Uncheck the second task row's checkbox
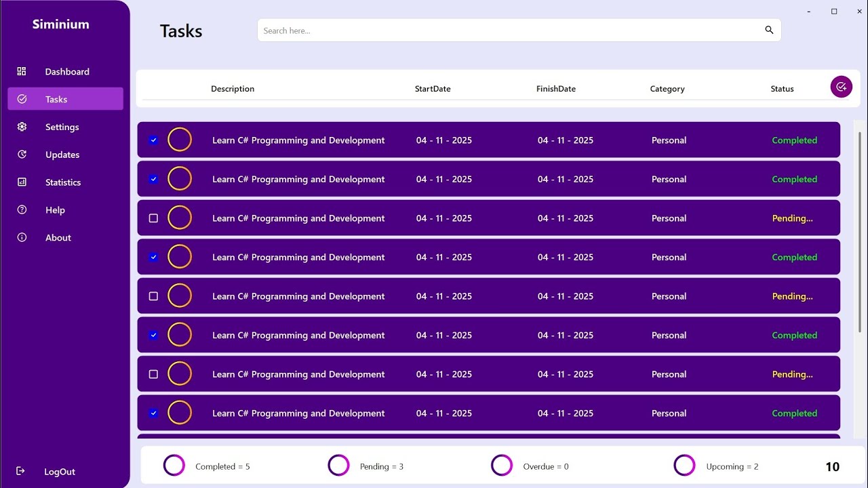 (x=153, y=179)
